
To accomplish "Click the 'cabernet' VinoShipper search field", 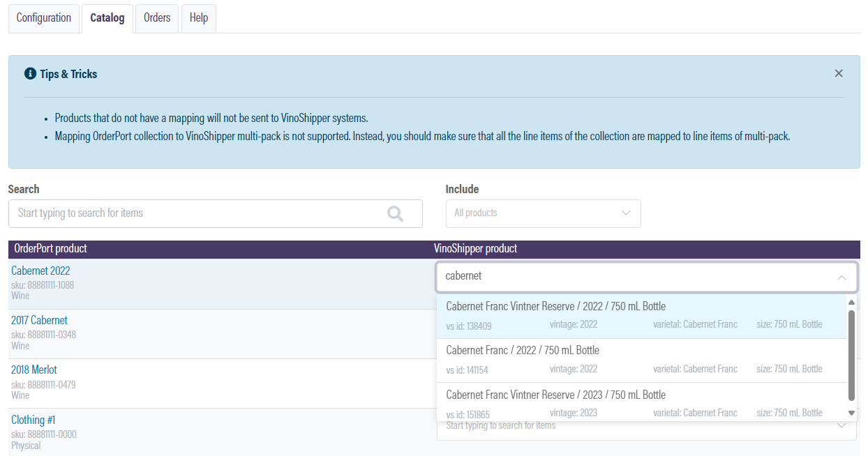I will point(647,277).
